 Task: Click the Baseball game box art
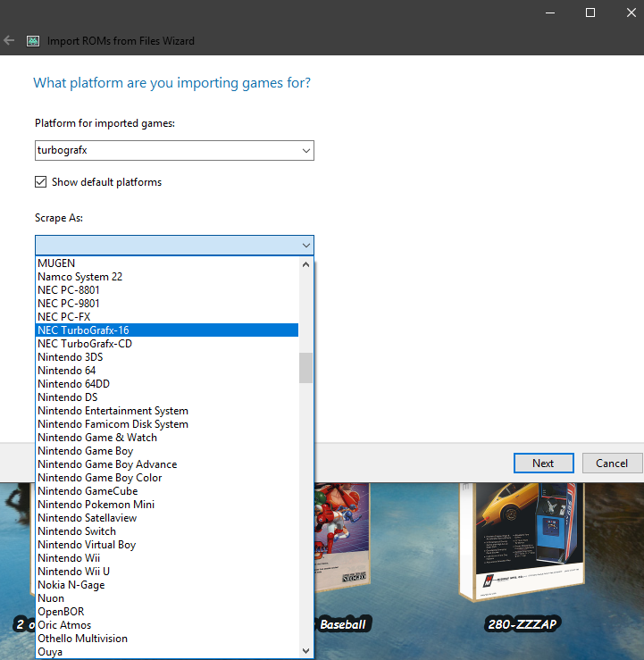pyautogui.click(x=342, y=537)
